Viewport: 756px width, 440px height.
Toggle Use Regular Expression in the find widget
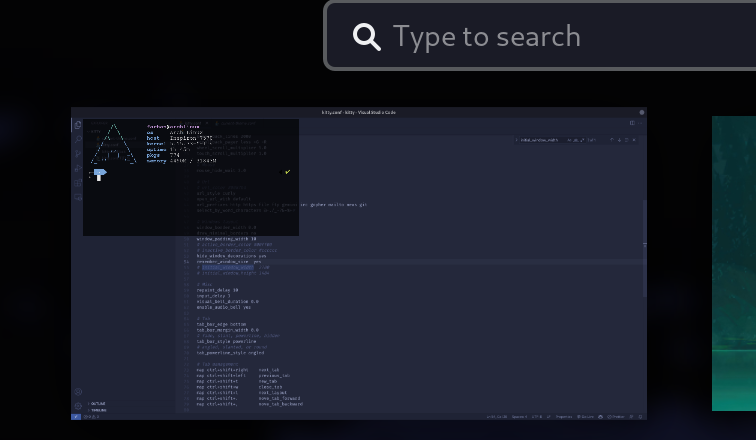click(x=582, y=140)
